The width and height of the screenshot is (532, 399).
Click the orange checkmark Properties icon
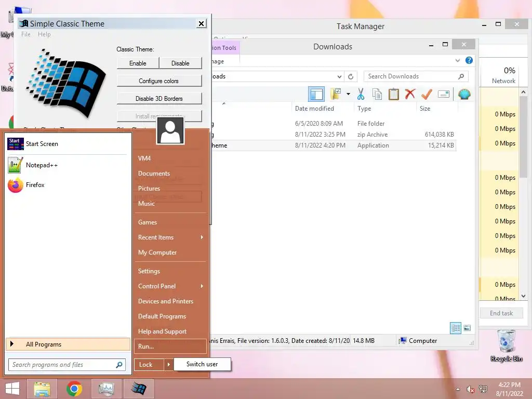427,94
